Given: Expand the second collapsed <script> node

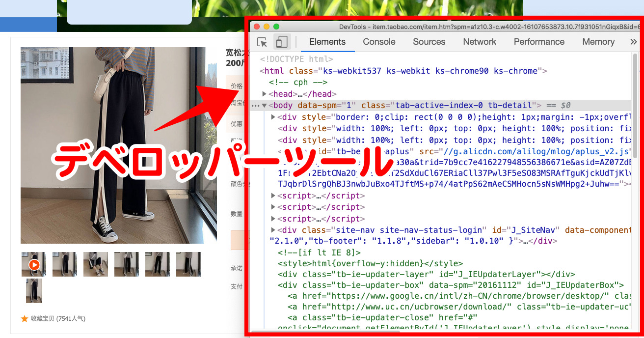Looking at the screenshot, I should click(273, 207).
